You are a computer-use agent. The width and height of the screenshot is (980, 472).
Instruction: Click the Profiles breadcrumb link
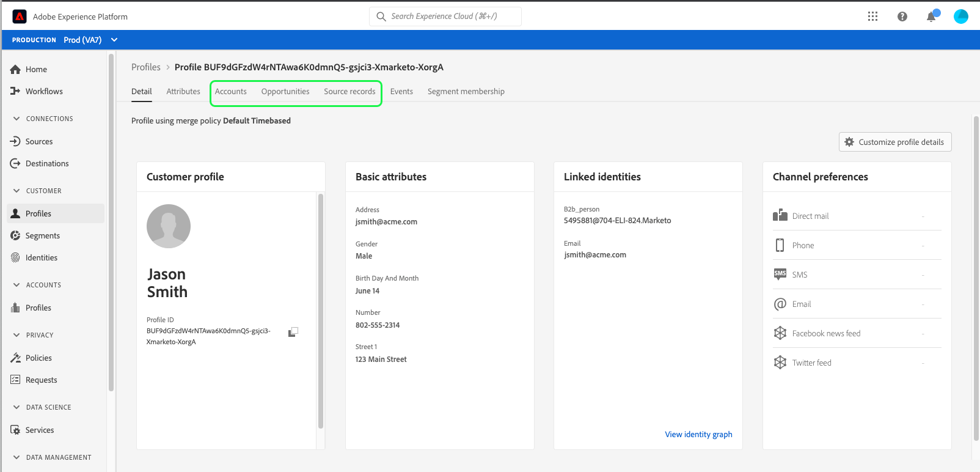tap(146, 67)
